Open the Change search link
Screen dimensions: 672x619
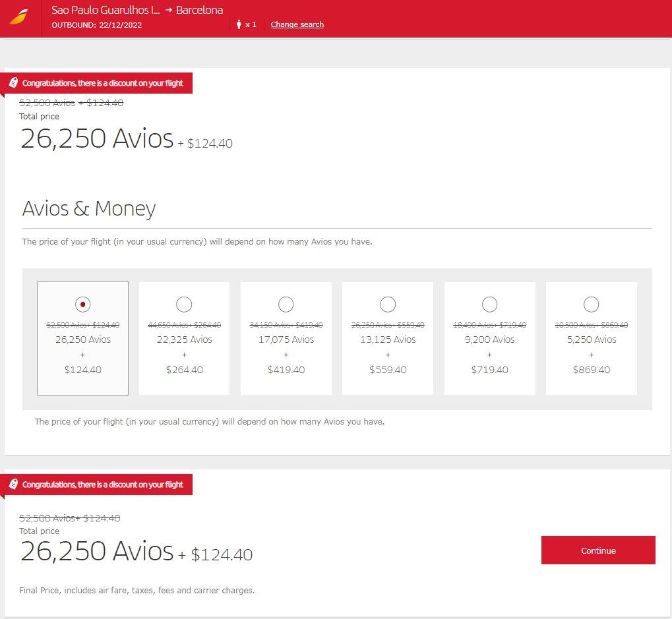point(297,24)
